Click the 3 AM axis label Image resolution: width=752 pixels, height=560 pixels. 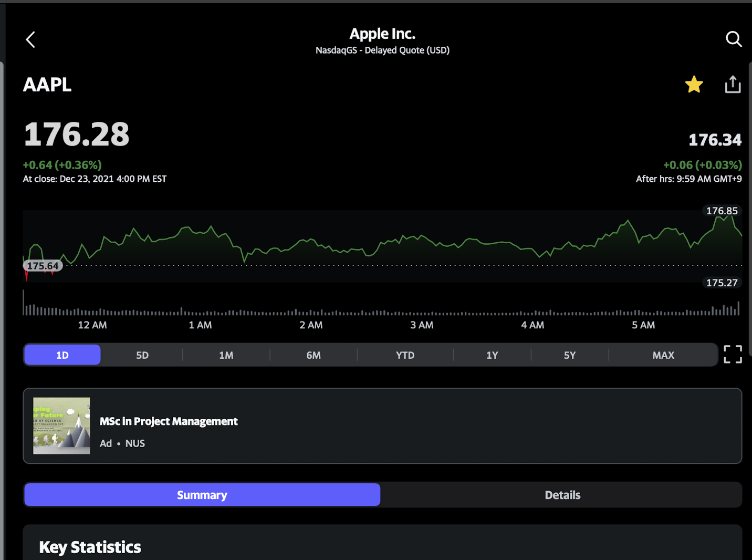[x=422, y=325]
